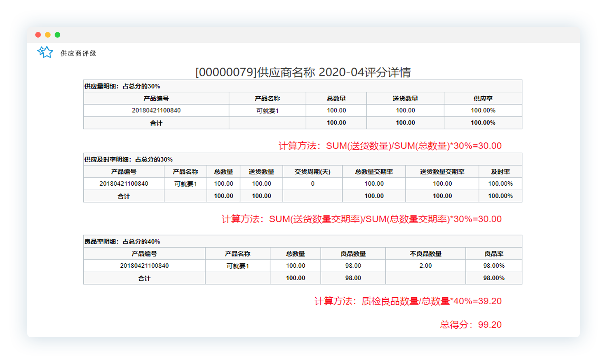This screenshot has height=364, width=607.
Task: Click the green maximize window dot
Action: (57, 35)
